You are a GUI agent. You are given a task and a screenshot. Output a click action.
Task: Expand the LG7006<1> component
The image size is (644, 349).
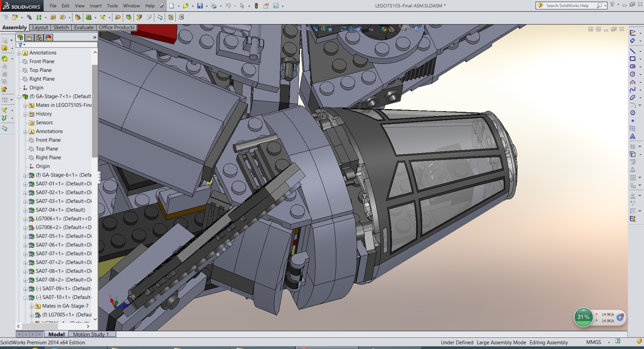[25, 219]
